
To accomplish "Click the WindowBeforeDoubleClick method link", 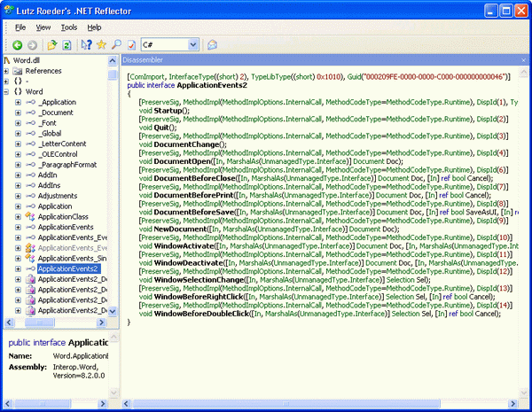I will click(201, 314).
